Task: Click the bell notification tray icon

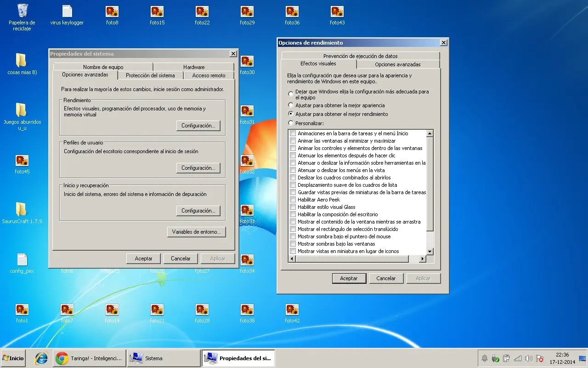Action: tap(485, 358)
